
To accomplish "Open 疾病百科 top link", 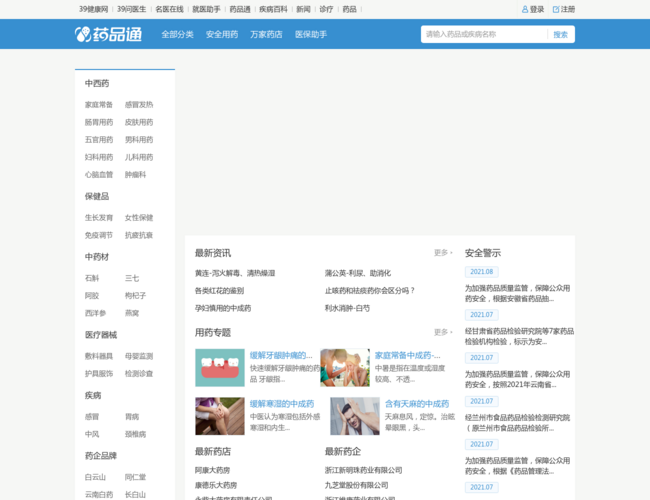I will pos(273,9).
